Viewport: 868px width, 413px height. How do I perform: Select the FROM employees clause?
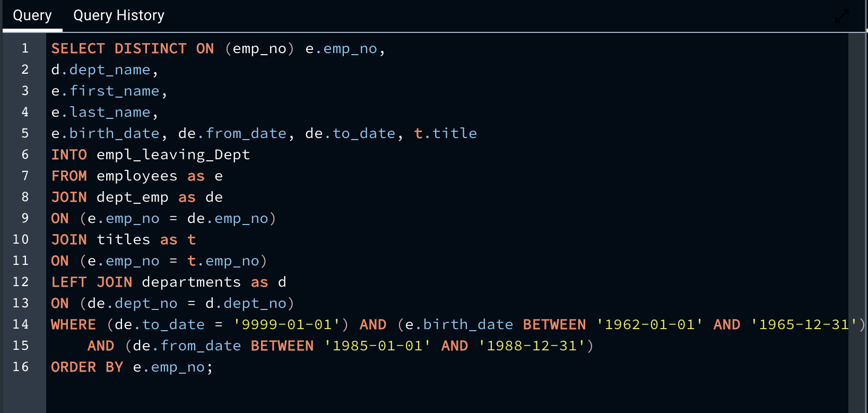tap(114, 176)
